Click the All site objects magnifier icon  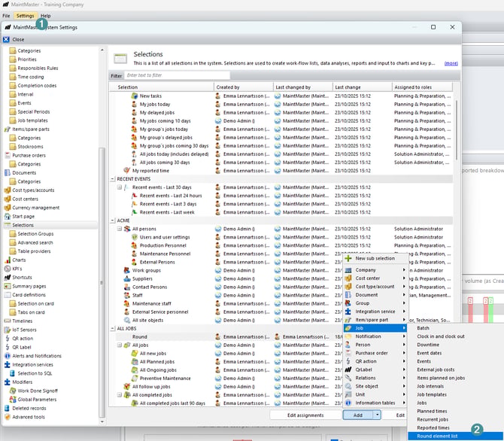127,320
